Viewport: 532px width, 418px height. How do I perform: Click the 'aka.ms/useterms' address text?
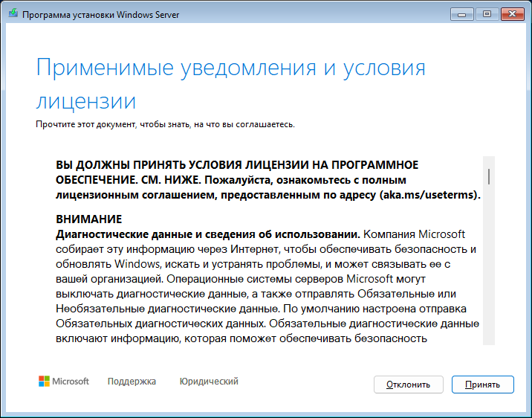pos(428,195)
